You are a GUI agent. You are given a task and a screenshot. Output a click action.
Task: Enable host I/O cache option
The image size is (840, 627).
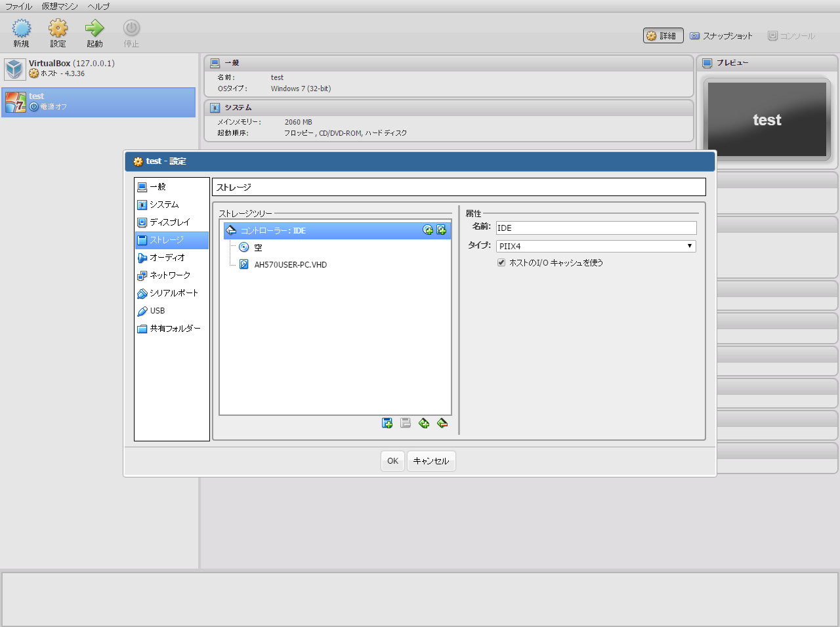[501, 262]
